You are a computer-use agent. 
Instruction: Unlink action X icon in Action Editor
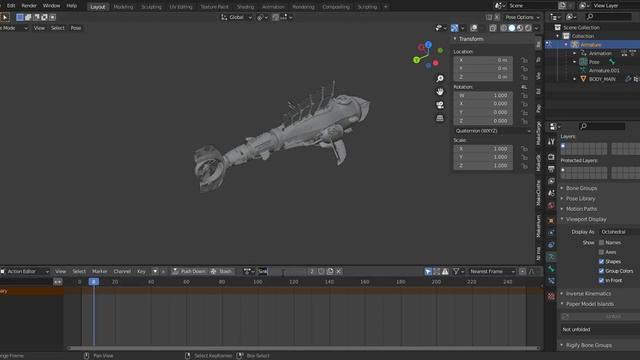[338, 271]
